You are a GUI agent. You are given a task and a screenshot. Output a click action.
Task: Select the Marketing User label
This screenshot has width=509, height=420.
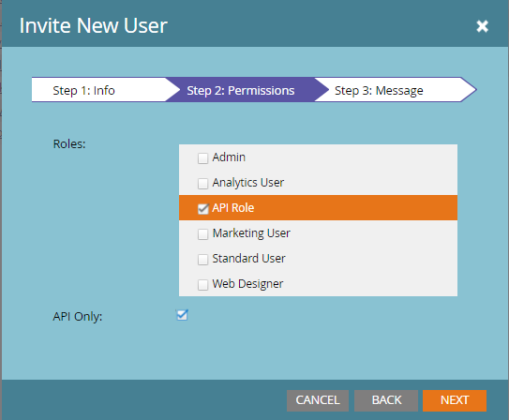(251, 233)
